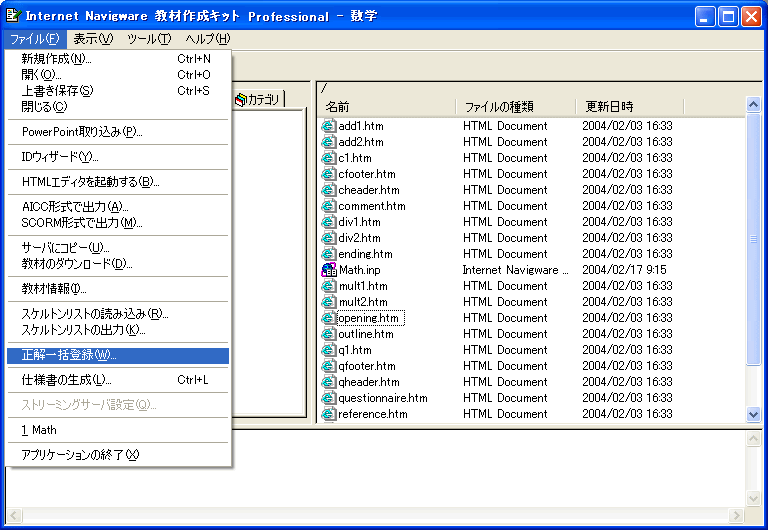Sort by ファイルの種類 column header
This screenshot has height=530, width=768.
pos(516,107)
